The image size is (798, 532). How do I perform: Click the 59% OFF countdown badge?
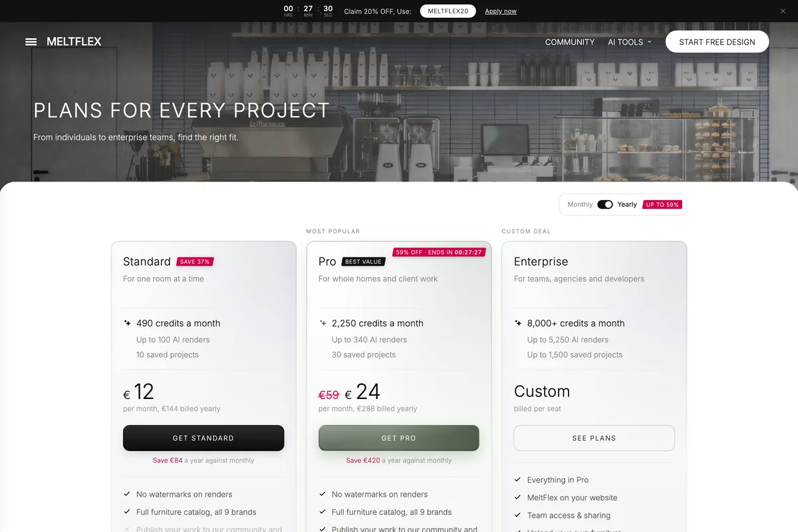point(439,253)
